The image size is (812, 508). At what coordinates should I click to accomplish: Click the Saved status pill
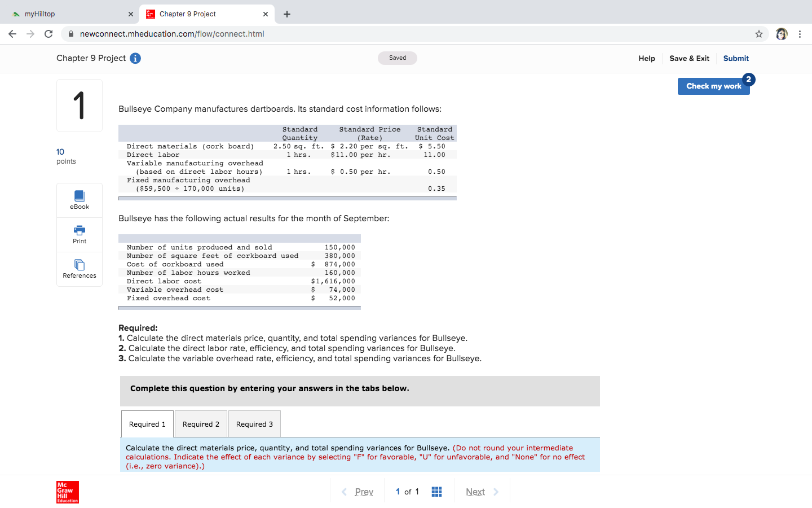(398, 58)
